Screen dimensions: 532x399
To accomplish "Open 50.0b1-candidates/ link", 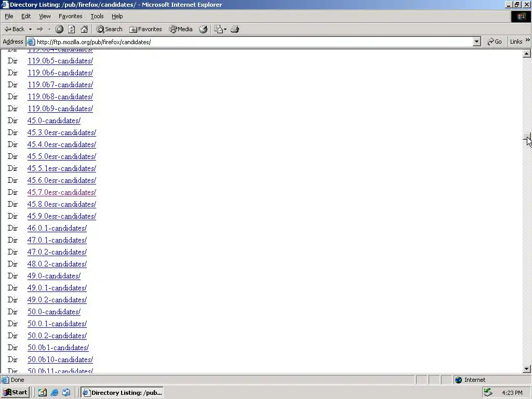I will (x=58, y=348).
